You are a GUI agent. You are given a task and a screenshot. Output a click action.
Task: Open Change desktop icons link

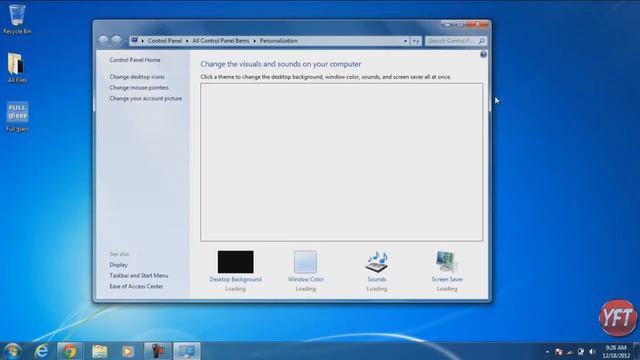(x=137, y=77)
